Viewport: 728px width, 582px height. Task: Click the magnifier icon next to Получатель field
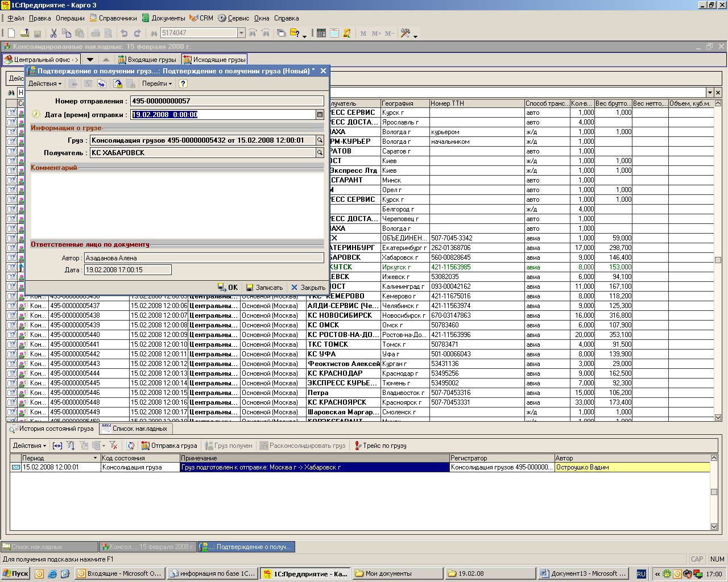point(320,153)
